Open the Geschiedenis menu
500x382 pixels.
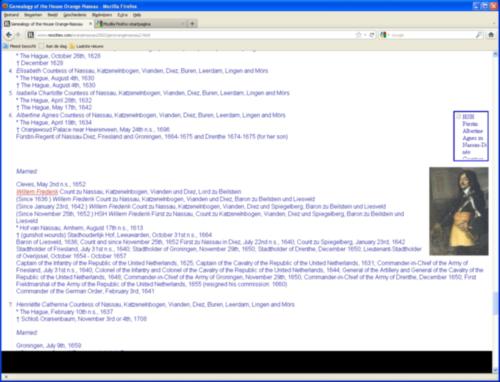[x=75, y=15]
